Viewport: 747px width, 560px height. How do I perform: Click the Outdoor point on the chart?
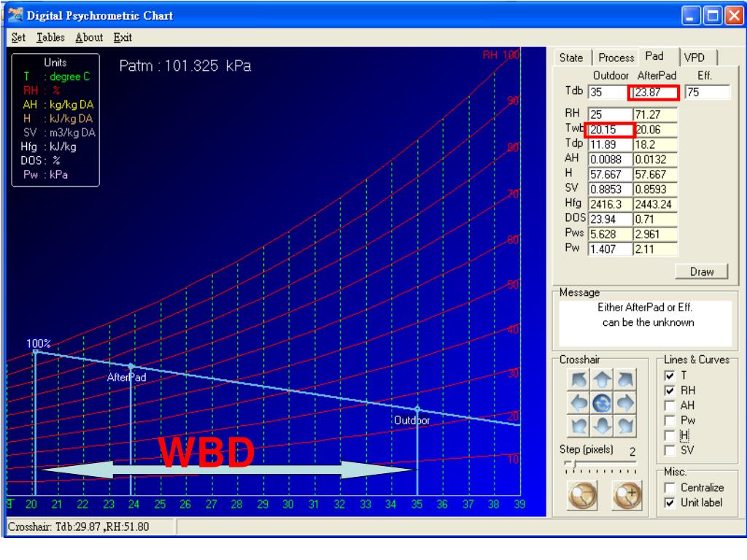pos(417,409)
